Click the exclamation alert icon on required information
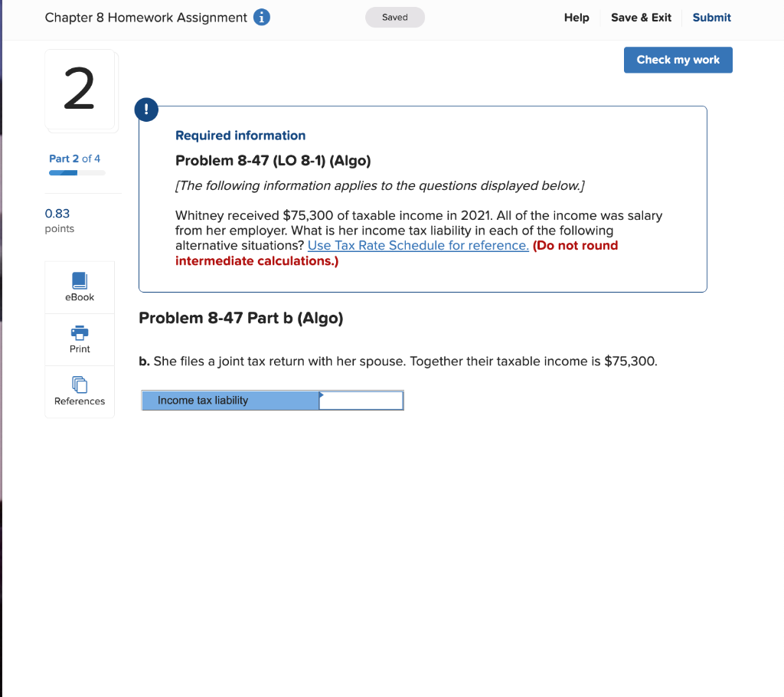The image size is (784, 697). (x=146, y=110)
